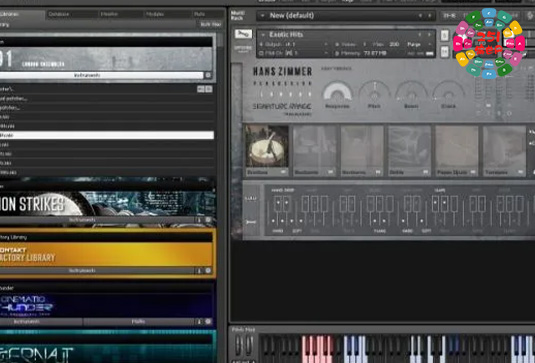Open the Output channel dropdown
This screenshot has height=363, width=535.
pyautogui.click(x=326, y=44)
